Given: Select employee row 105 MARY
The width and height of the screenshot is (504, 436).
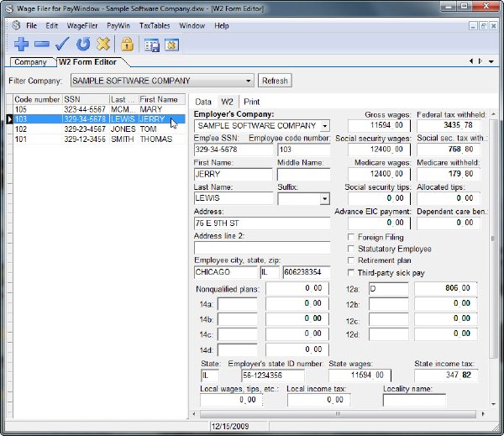Looking at the screenshot, I should point(99,109).
